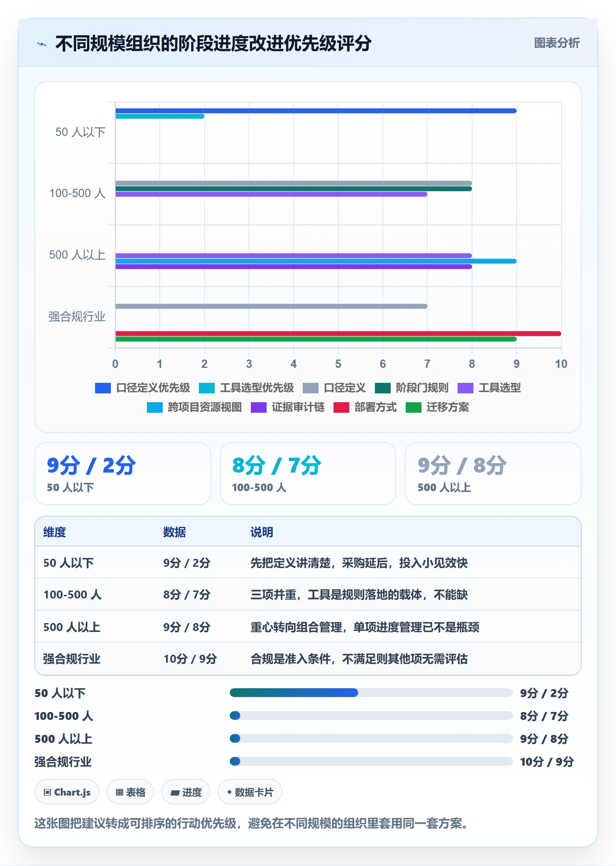Screen dimensions: 616x866
Task: Select the 进度 chip
Action: 186,792
